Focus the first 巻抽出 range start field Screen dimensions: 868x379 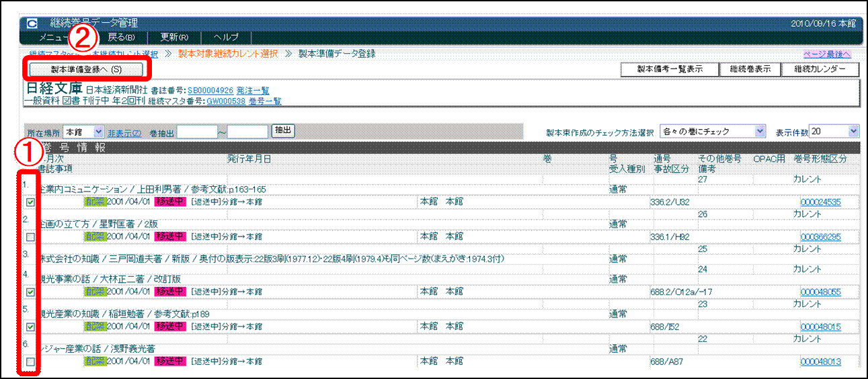point(197,132)
